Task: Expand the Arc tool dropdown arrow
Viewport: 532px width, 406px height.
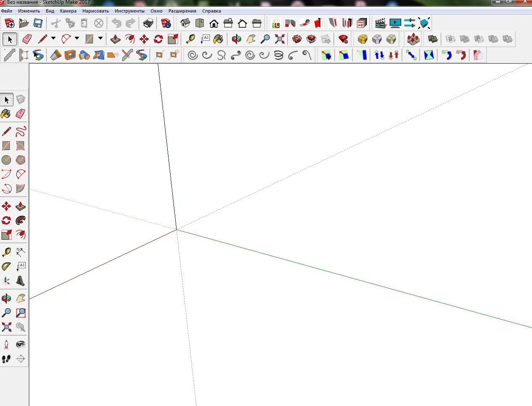Action: 77,38
